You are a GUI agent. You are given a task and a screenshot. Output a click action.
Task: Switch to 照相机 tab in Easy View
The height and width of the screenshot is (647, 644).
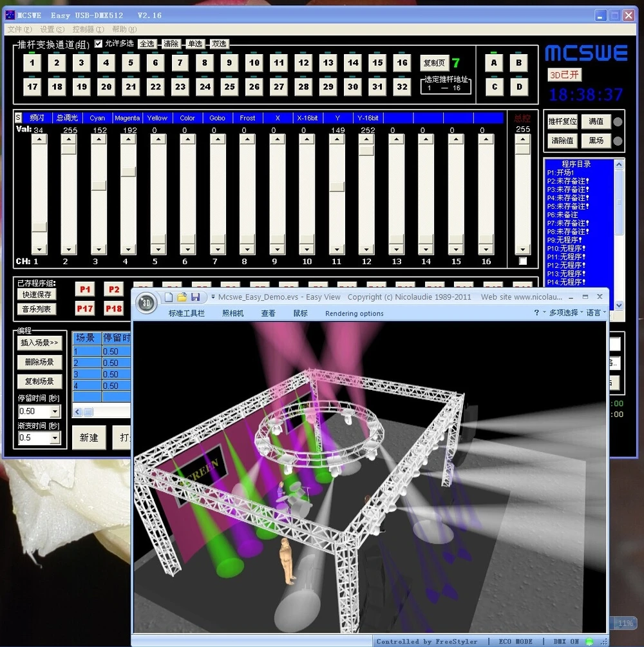pos(233,313)
